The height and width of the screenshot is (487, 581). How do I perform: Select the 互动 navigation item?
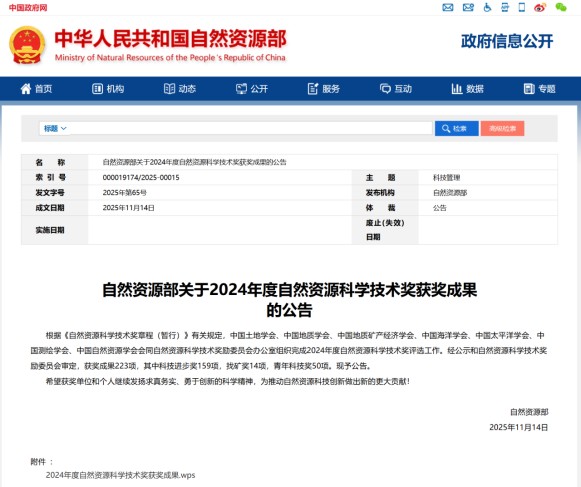tap(396, 89)
